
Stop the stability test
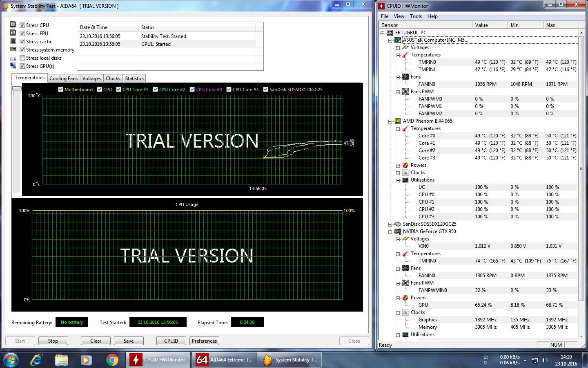(x=53, y=341)
